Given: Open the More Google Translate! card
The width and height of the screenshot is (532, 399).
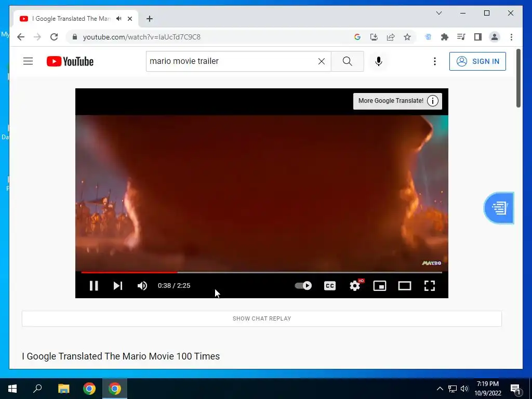Looking at the screenshot, I should (x=397, y=101).
